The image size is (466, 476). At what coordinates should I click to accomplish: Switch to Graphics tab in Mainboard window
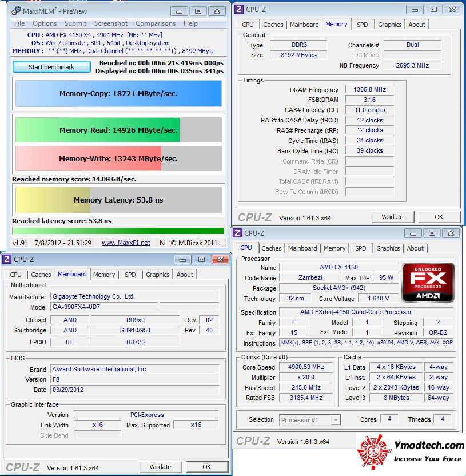pyautogui.click(x=157, y=275)
